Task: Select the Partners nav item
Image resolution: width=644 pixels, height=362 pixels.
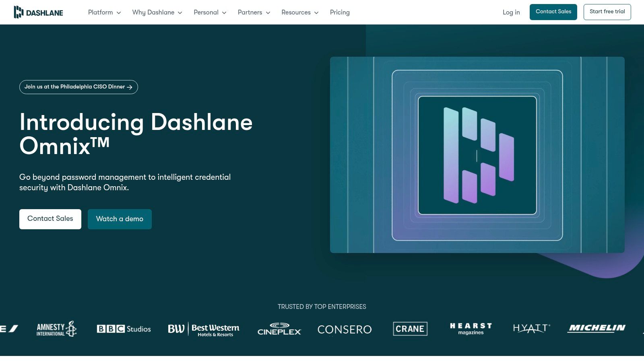Action: coord(250,12)
